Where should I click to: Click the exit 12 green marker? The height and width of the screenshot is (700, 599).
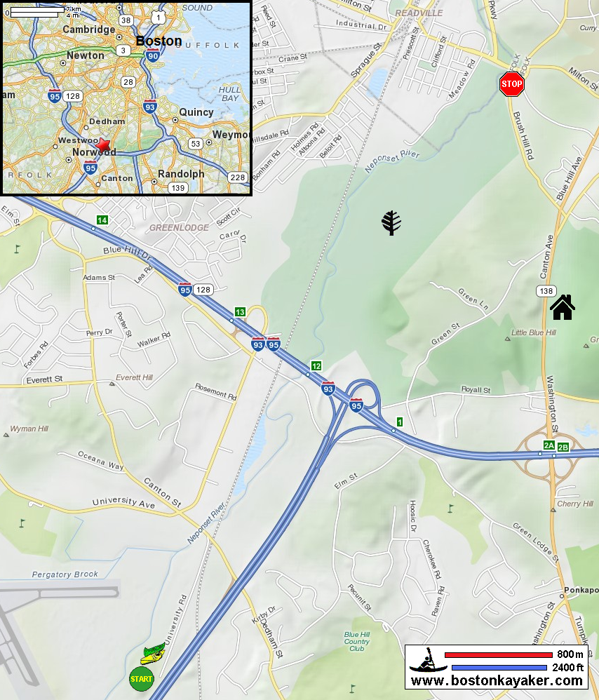[316, 366]
